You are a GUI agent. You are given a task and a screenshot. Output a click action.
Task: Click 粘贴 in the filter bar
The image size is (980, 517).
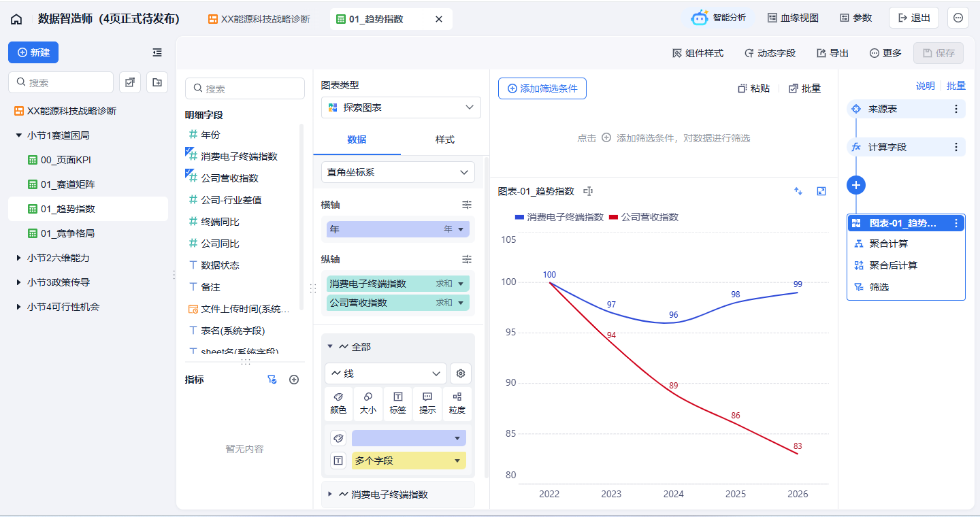(x=754, y=88)
